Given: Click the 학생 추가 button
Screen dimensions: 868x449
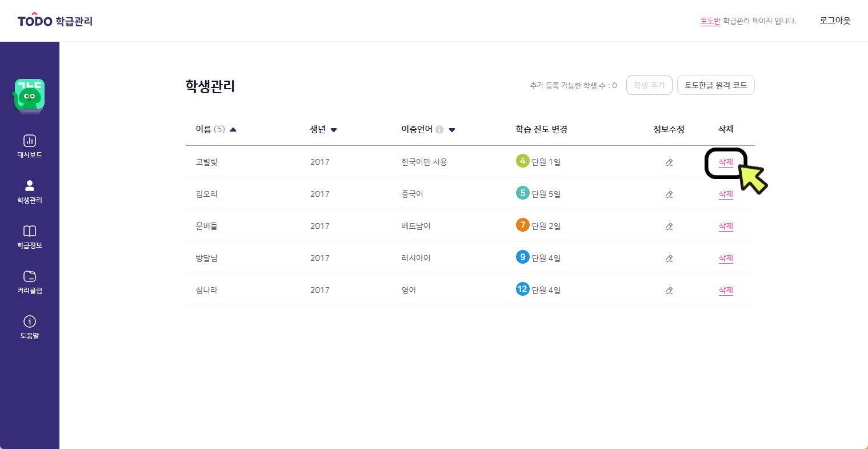Looking at the screenshot, I should coord(649,85).
